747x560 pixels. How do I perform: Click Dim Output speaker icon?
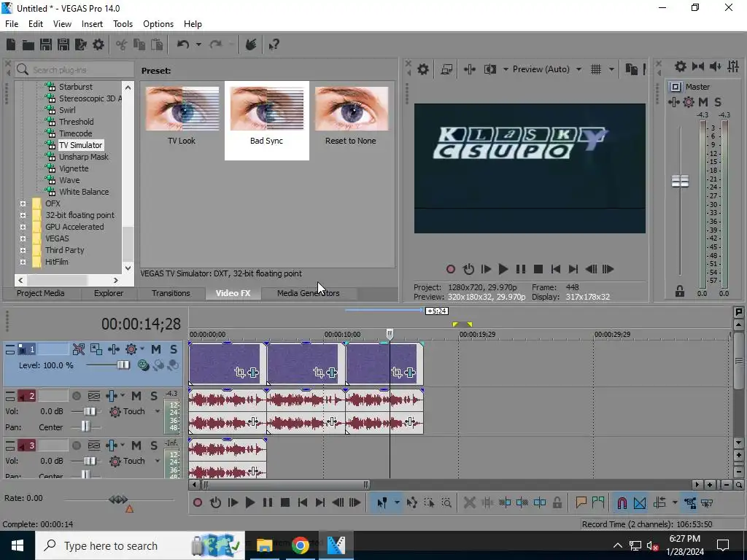(x=715, y=66)
